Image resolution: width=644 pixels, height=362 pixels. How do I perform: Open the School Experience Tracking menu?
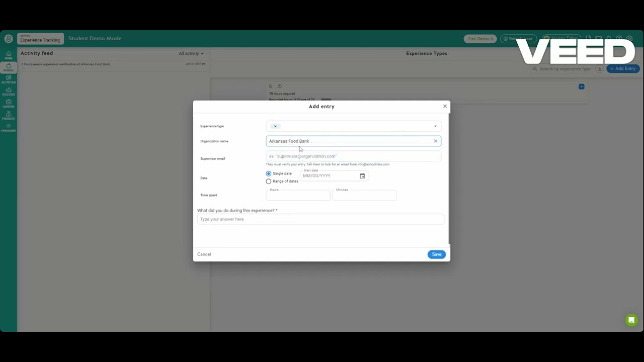pyautogui.click(x=40, y=39)
